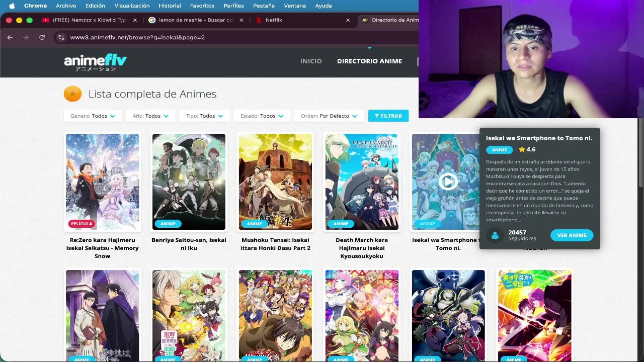This screenshot has width=644, height=362.
Task: Open the How Not to Summon a Demon Lord poster
Action: click(x=189, y=316)
